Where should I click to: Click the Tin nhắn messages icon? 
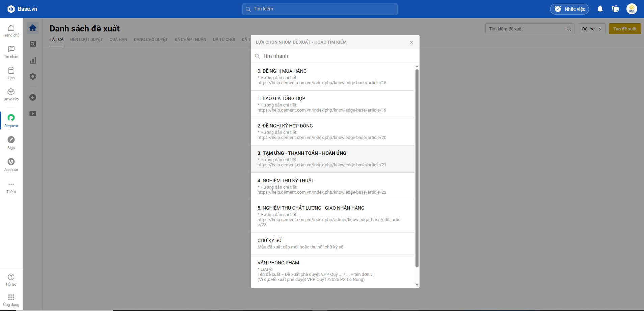pos(11,52)
